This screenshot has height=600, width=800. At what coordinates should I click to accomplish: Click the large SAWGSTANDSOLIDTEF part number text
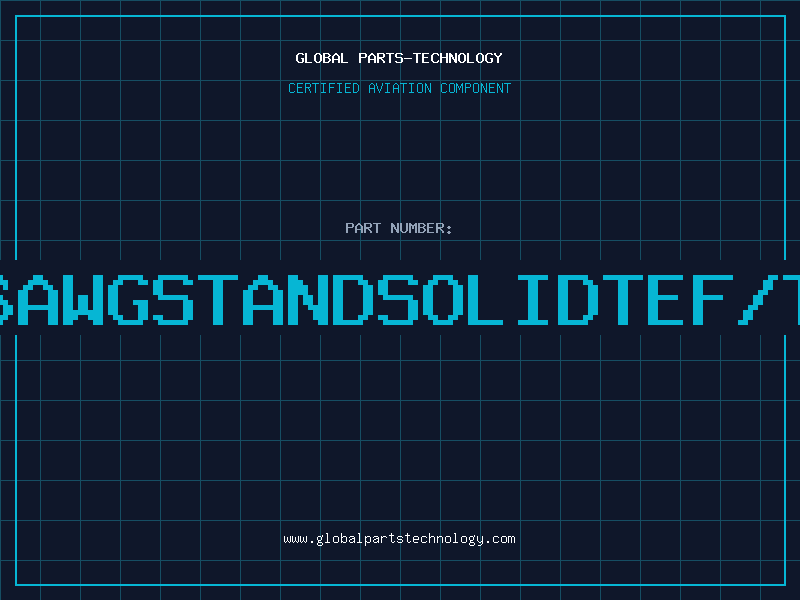[400, 299]
